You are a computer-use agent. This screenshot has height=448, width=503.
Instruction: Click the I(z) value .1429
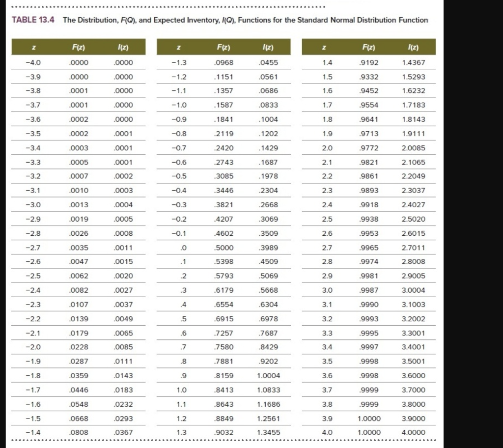click(269, 148)
